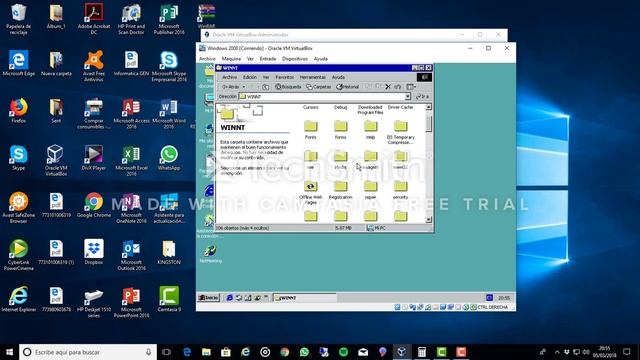The height and width of the screenshot is (360, 640).
Task: Open Google Chrome desktop icon
Action: tap(94, 205)
